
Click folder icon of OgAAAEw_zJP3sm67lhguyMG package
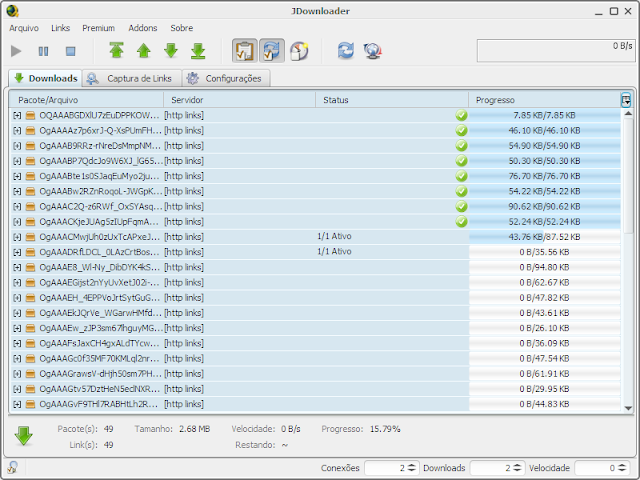pos(30,328)
